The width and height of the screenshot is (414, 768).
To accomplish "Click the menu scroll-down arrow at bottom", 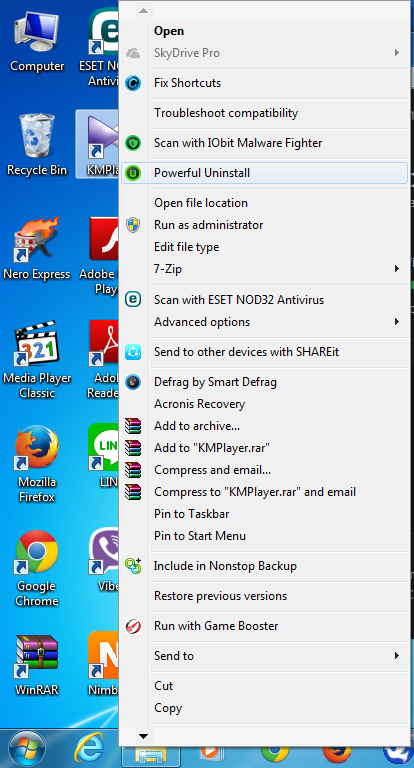I will tap(143, 736).
